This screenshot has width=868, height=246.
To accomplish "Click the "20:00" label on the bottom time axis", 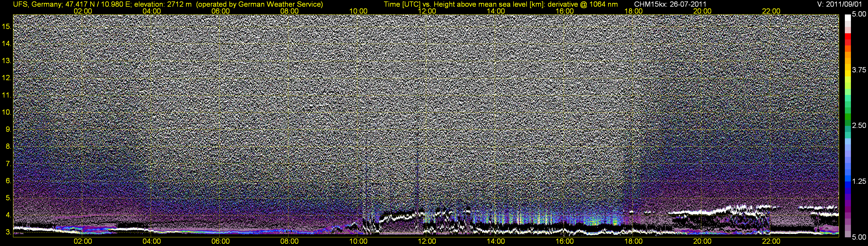I will (x=703, y=241).
